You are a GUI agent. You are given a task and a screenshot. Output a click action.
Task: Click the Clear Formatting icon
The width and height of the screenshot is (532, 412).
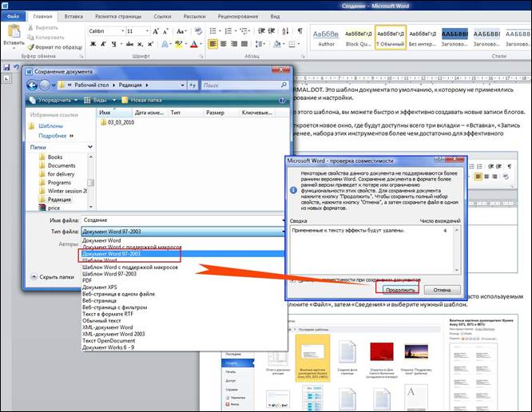[198, 31]
